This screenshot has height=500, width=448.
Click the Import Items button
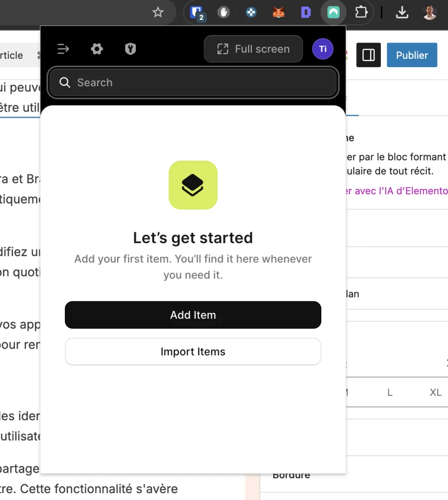(x=193, y=351)
